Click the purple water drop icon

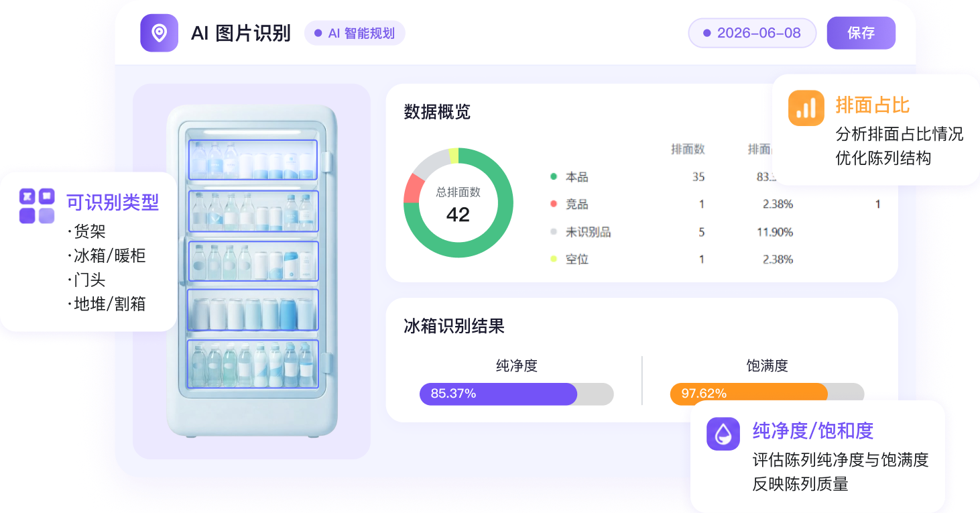(x=723, y=434)
